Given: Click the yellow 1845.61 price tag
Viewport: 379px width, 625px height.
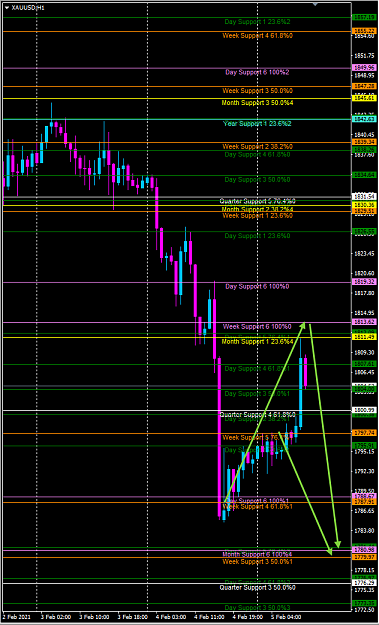Looking at the screenshot, I should (x=363, y=98).
